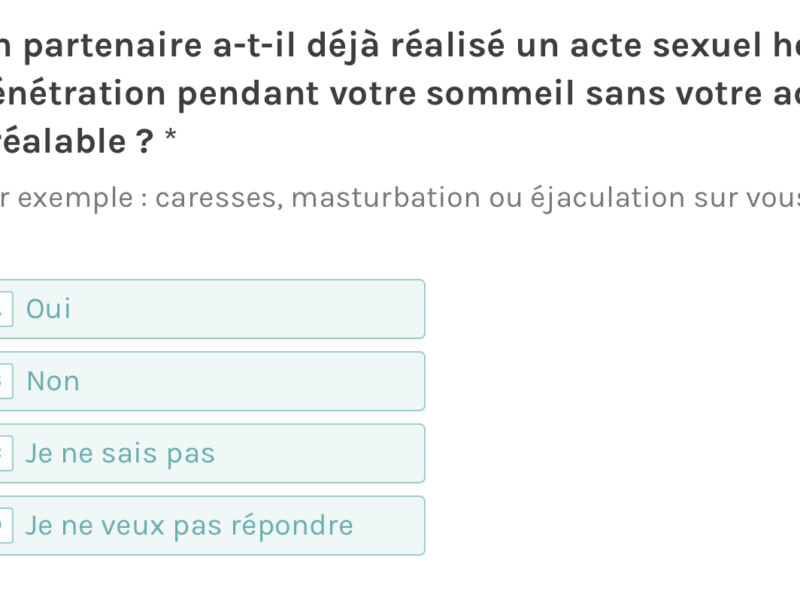The image size is (800, 600).
Task: Click the word "Oui" label
Action: click(49, 309)
